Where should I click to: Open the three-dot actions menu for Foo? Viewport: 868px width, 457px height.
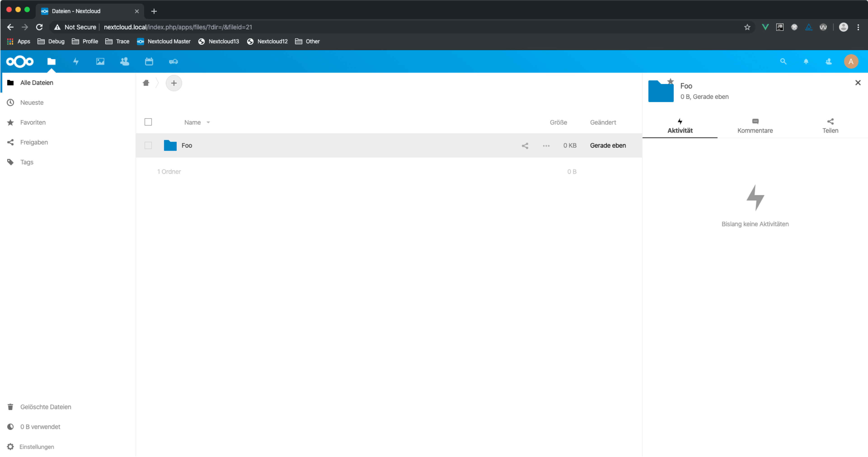click(546, 145)
